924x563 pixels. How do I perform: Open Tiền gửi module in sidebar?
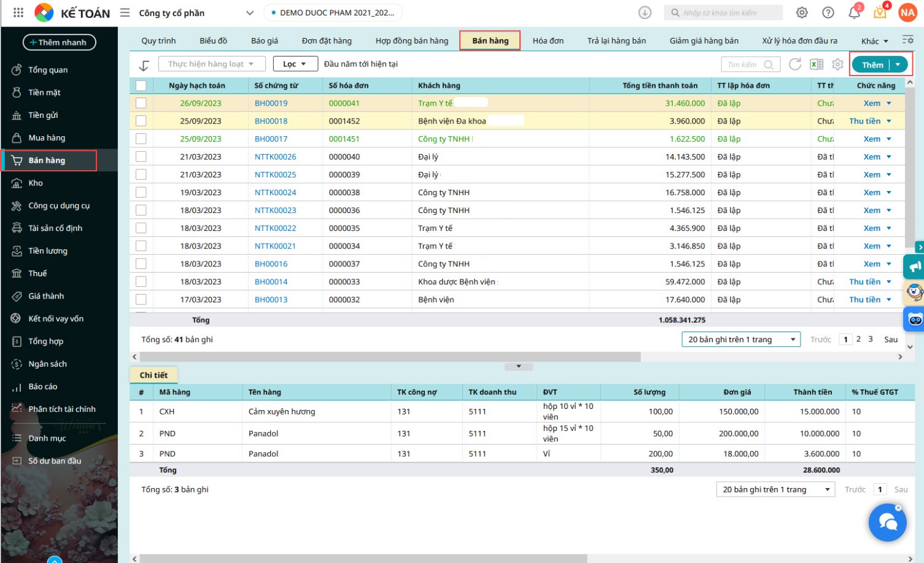coord(43,115)
